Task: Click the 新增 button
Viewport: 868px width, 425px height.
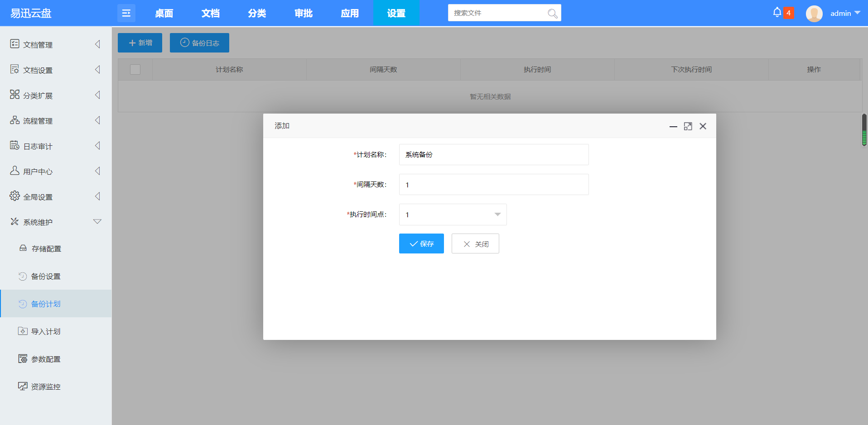Action: coord(140,43)
